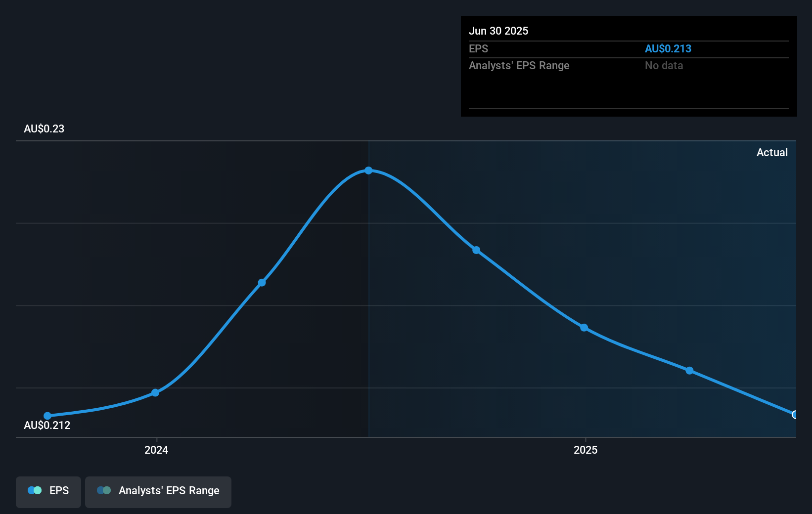Click the Jun 30 2025 tooltip date header
The image size is (812, 514).
tap(498, 31)
